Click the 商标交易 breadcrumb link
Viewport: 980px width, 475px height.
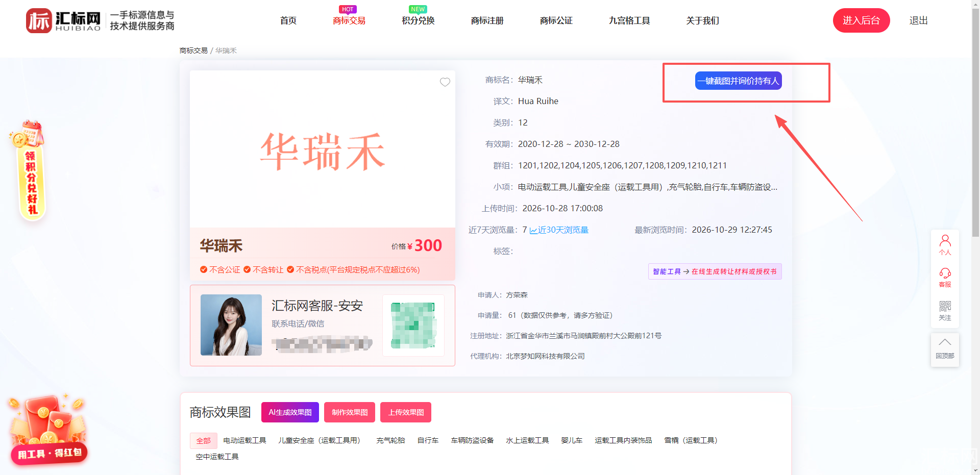(x=193, y=51)
